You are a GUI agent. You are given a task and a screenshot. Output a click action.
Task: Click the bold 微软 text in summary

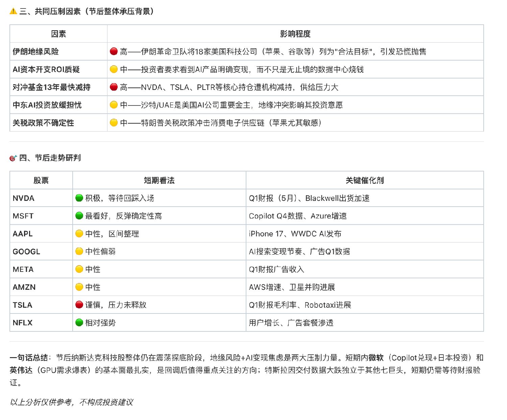pyautogui.click(x=376, y=358)
